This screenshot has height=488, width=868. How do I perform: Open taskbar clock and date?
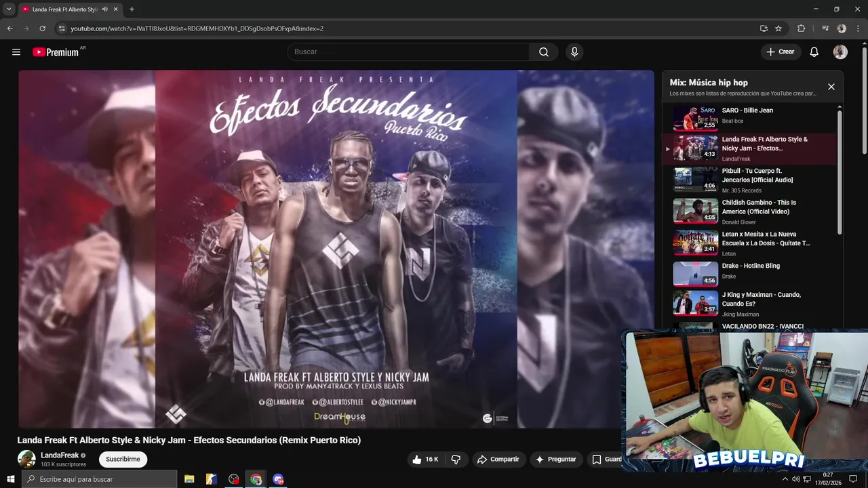click(828, 479)
